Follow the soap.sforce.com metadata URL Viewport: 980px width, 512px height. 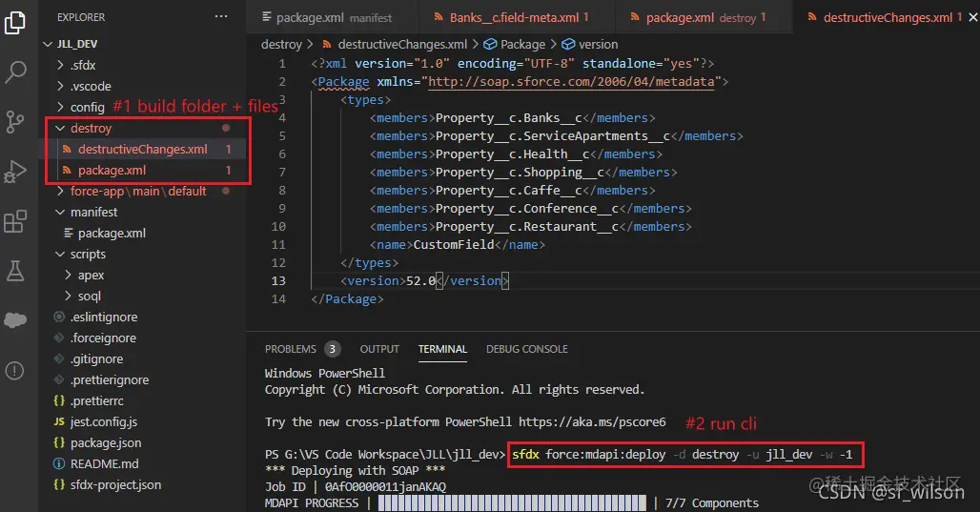pos(571,81)
